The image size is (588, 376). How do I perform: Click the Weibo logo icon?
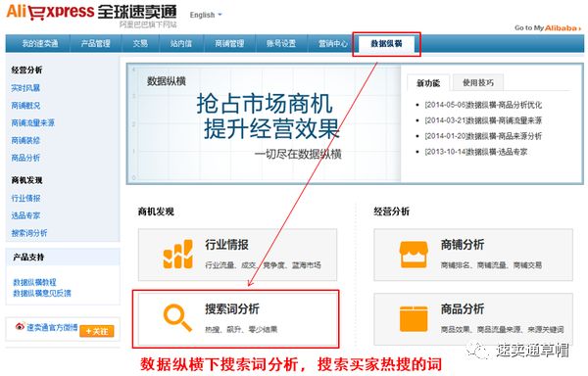[x=20, y=327]
